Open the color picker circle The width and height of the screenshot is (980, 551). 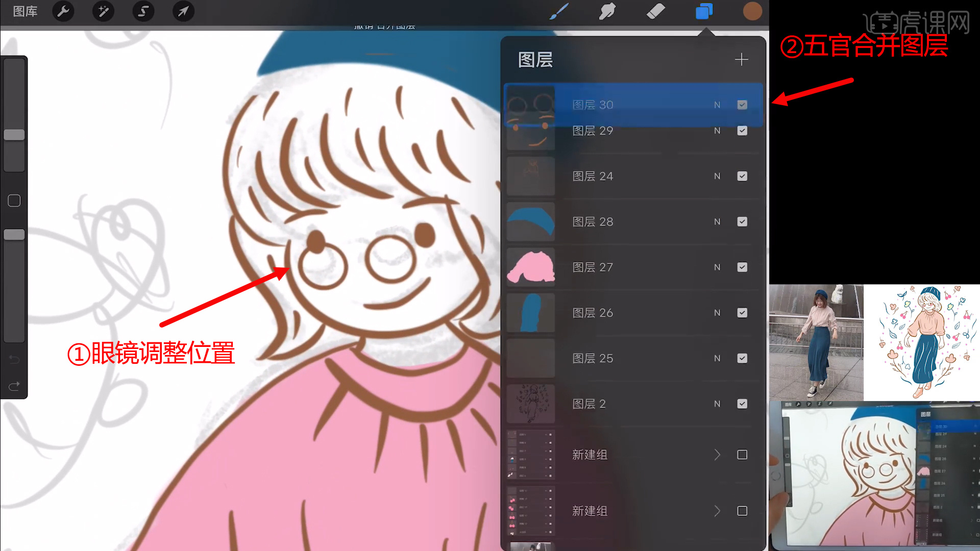coord(752,11)
